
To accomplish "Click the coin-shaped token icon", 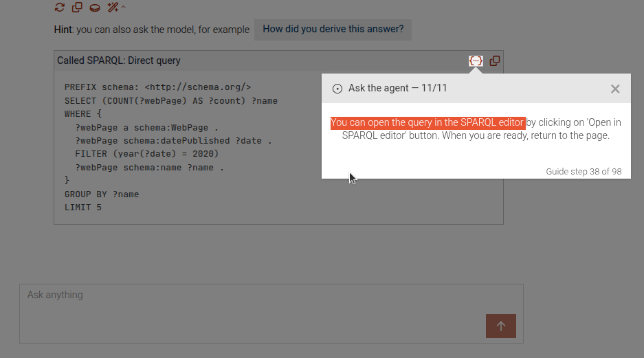I will [95, 8].
